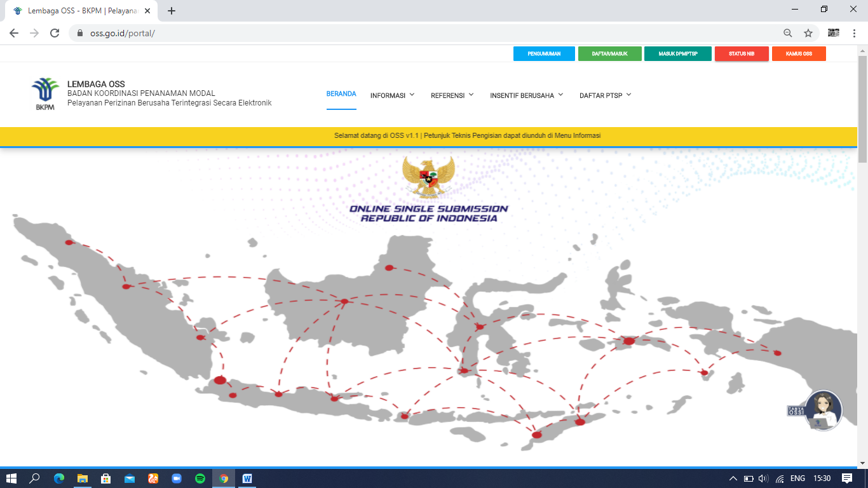Expand the REFERENSI menu
The width and height of the screenshot is (868, 488).
pyautogui.click(x=452, y=95)
